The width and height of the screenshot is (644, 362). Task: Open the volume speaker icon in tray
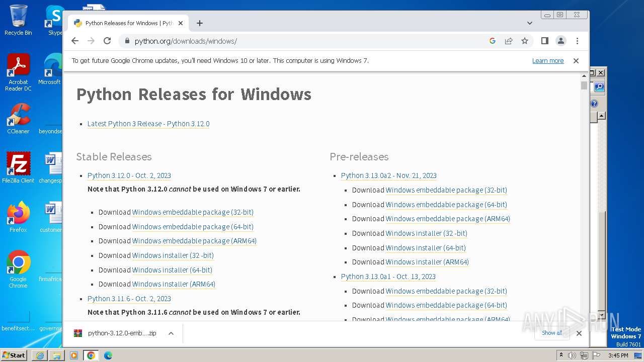click(x=572, y=355)
